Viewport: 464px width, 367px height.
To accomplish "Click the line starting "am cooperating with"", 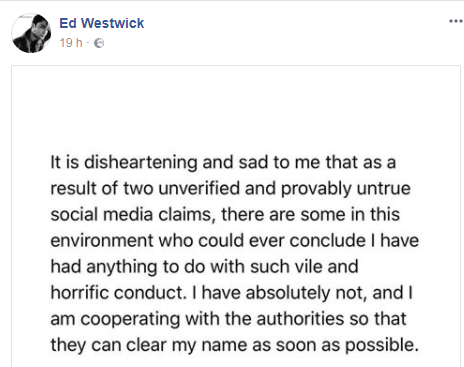I will 228,319.
